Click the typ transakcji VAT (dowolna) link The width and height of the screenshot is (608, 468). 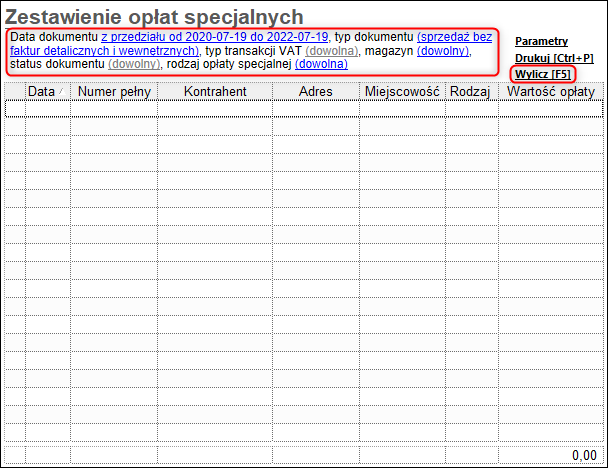[x=331, y=50]
